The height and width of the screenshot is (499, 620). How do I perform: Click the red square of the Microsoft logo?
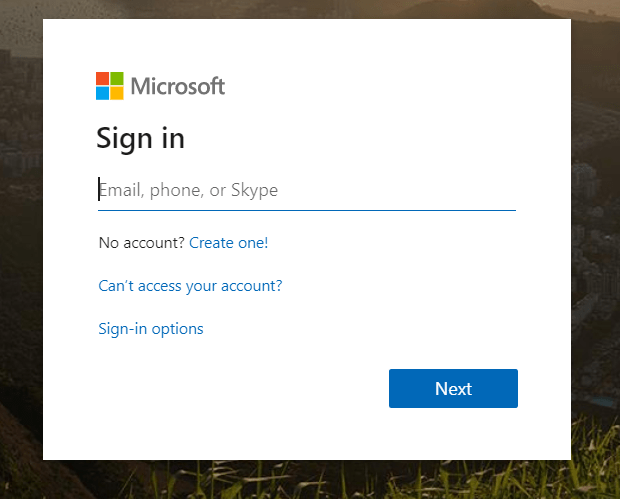pos(102,78)
